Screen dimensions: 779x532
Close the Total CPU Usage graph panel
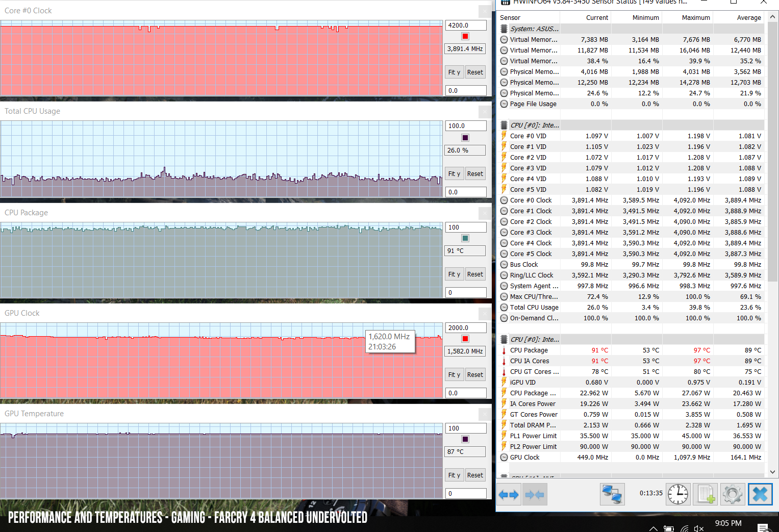pos(485,111)
